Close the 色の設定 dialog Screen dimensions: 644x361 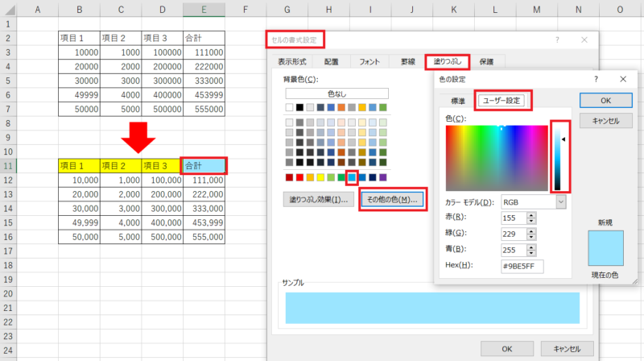623,79
